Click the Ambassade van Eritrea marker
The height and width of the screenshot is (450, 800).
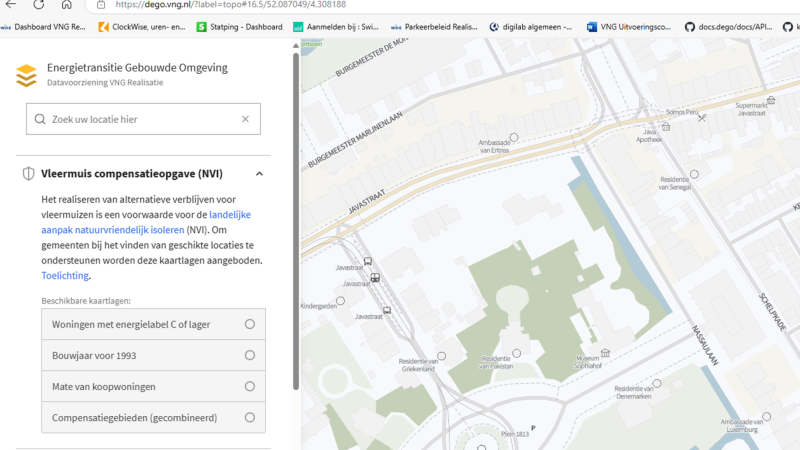coord(514,137)
